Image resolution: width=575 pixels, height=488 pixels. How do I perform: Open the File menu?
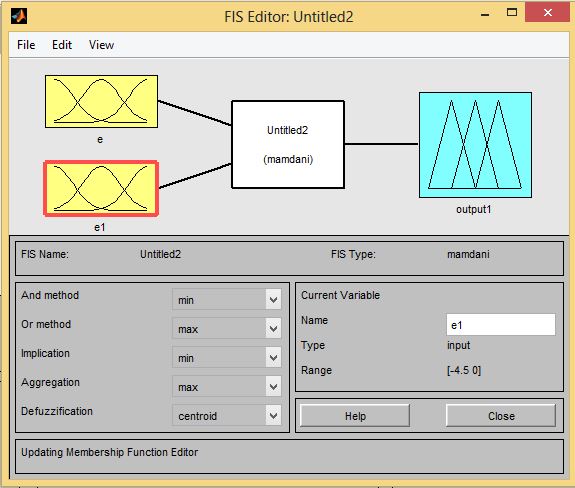tap(26, 45)
